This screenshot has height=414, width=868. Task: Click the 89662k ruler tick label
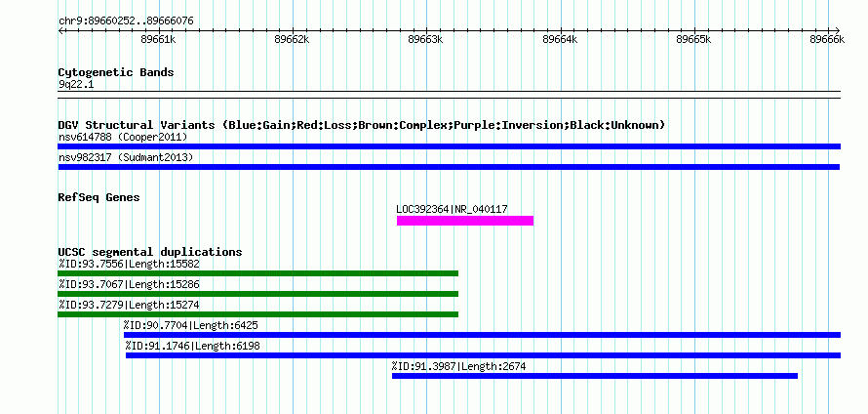(x=292, y=39)
